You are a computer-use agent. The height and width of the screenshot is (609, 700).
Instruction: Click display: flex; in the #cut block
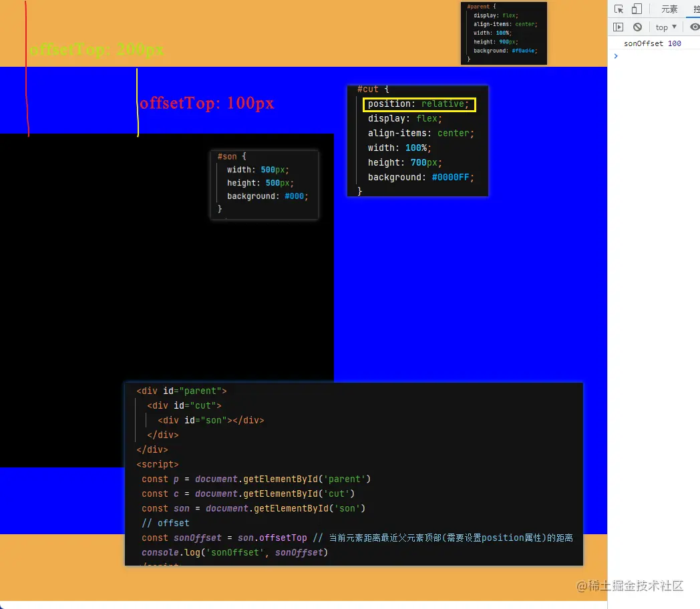point(405,119)
